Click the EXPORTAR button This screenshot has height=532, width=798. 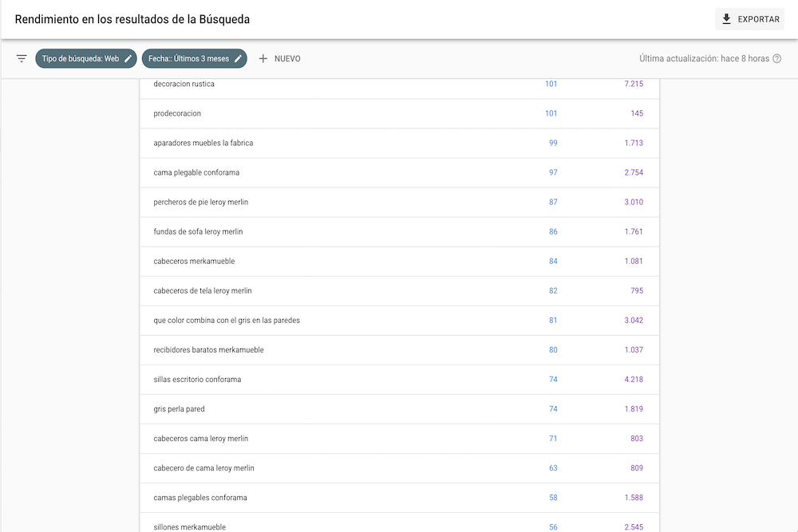[x=749, y=19]
